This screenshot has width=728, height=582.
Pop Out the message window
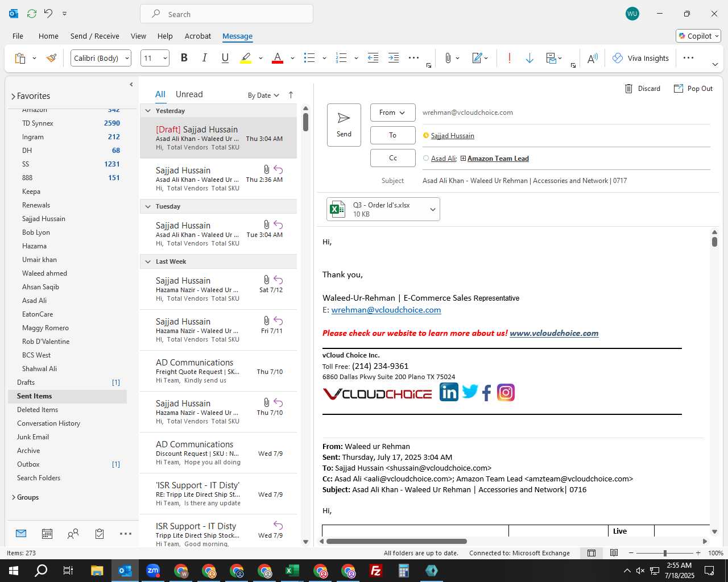coord(693,89)
